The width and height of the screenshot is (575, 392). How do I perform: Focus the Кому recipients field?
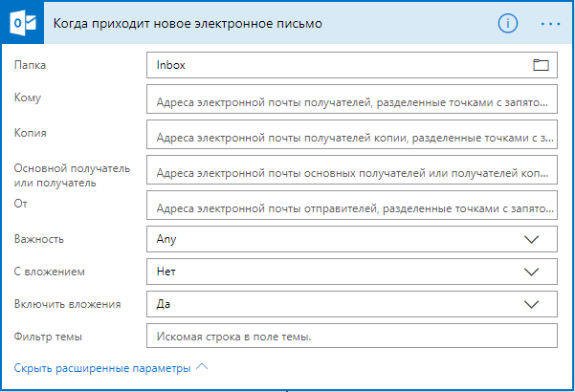[352, 98]
